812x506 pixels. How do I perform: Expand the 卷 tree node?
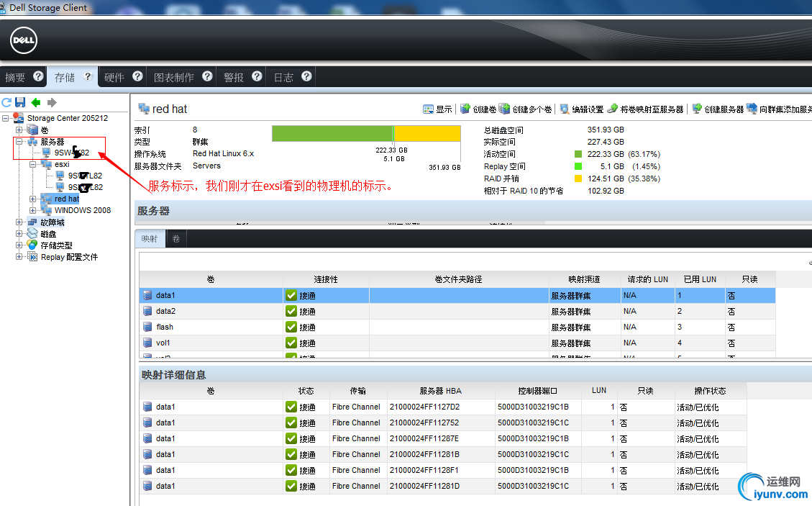coord(19,130)
